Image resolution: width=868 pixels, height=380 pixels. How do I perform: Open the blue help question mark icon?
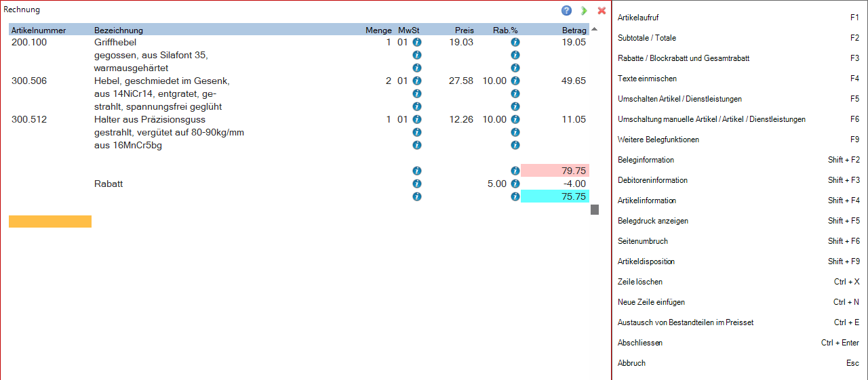click(566, 10)
